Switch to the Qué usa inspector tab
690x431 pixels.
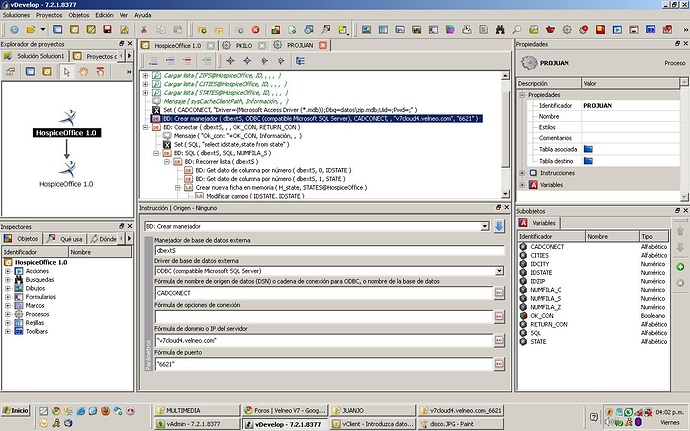[66, 239]
